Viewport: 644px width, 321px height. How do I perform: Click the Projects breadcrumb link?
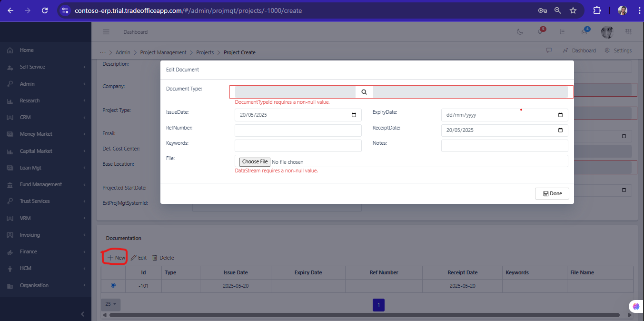coord(205,52)
